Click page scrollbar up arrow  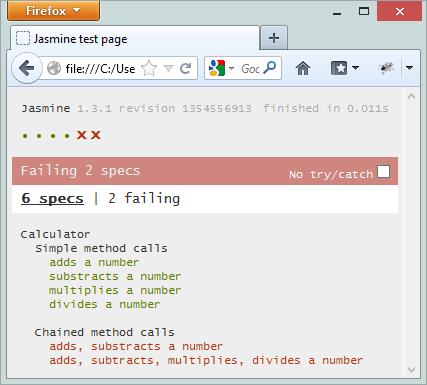(x=411, y=97)
